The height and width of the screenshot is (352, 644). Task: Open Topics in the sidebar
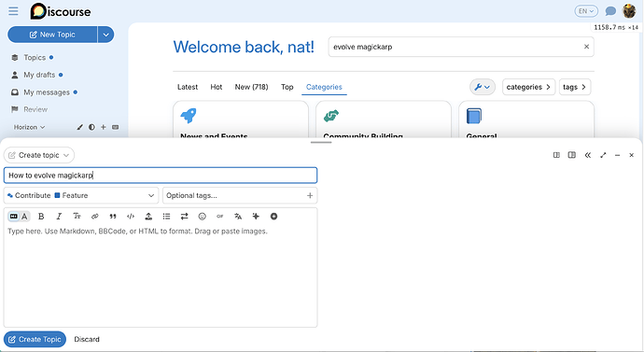tap(35, 58)
